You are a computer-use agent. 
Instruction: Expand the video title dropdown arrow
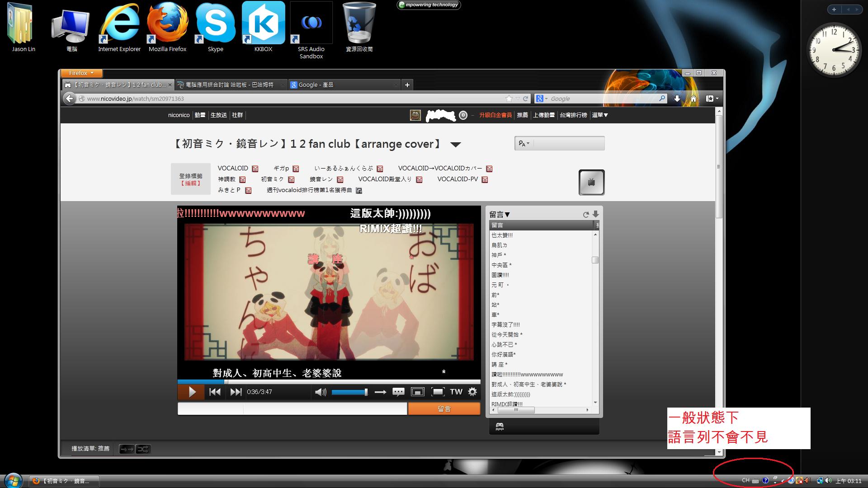pyautogui.click(x=456, y=145)
